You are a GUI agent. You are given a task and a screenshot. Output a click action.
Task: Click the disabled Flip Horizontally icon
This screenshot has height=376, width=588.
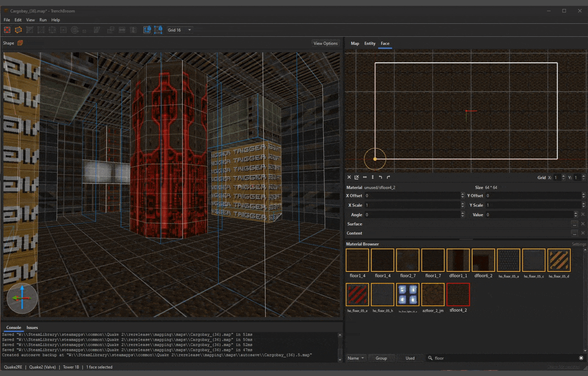(122, 30)
